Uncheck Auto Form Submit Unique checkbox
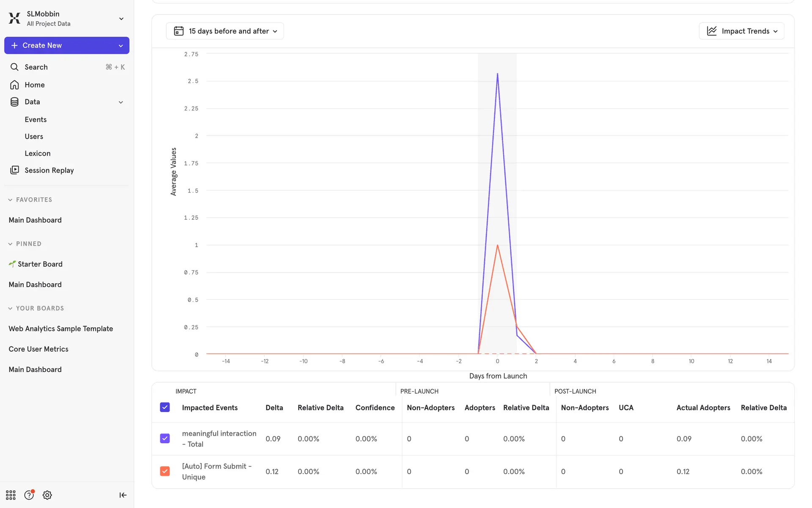 coord(165,471)
